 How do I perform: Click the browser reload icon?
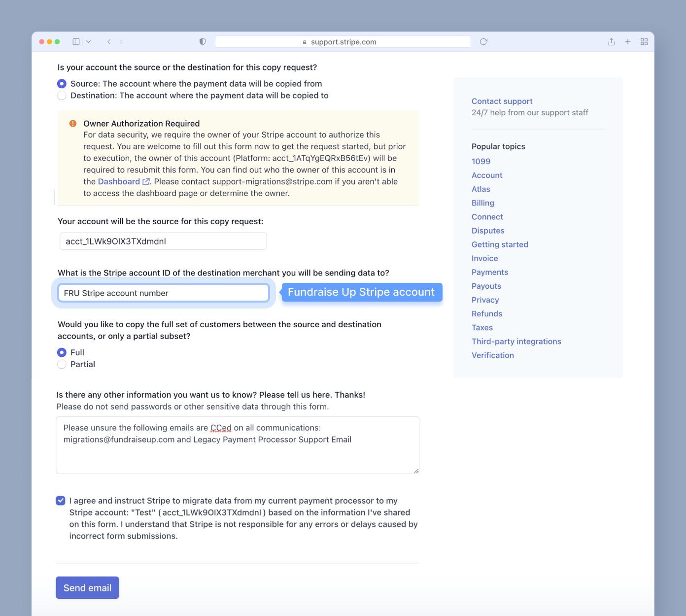[483, 42]
